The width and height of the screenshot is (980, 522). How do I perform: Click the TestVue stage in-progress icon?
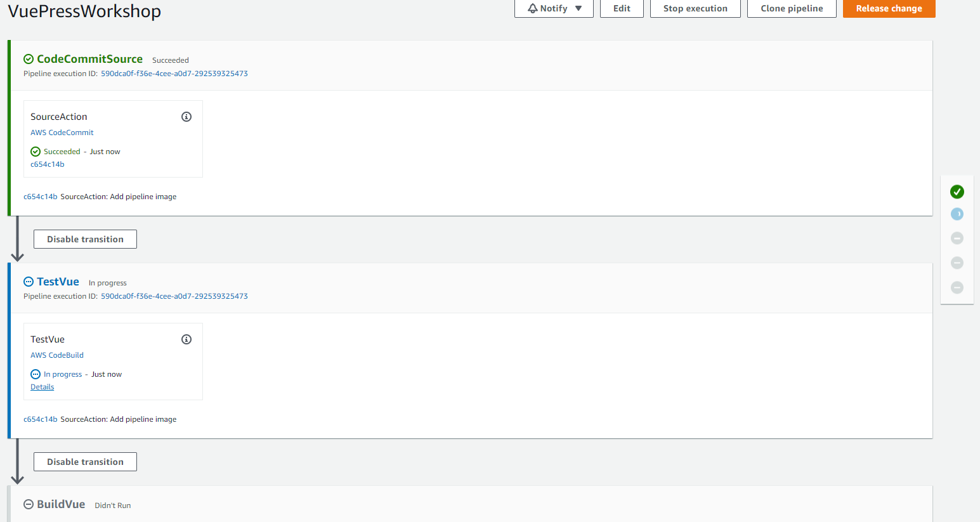pos(29,282)
